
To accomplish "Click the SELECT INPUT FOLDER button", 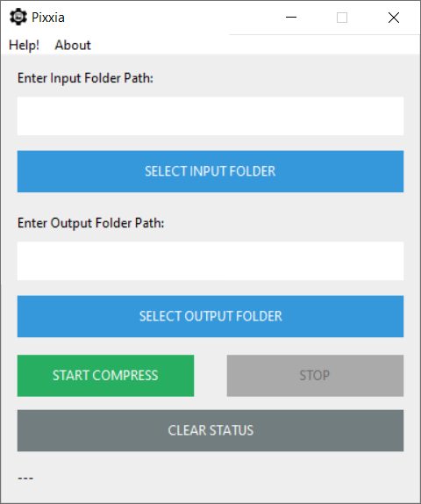I will pyautogui.click(x=210, y=171).
